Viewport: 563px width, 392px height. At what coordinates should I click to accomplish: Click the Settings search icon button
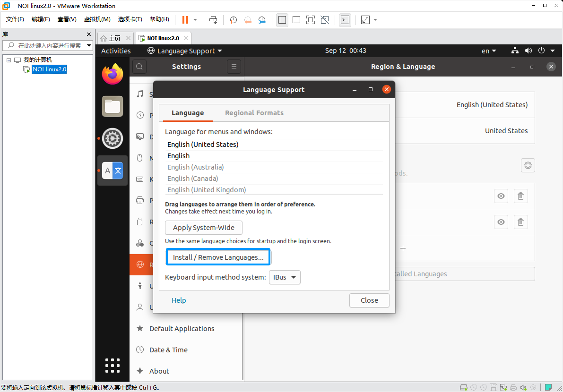pos(139,66)
